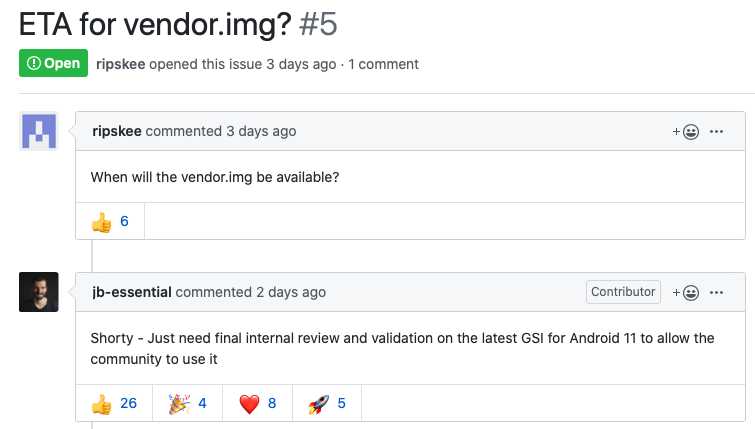The width and height of the screenshot is (755, 429).
Task: Click ripskee's pixel avatar image
Action: [39, 131]
